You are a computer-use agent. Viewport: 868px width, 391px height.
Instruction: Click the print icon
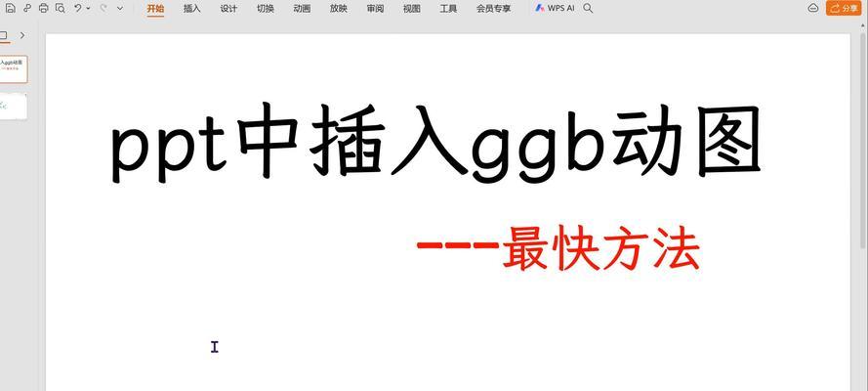click(x=44, y=8)
